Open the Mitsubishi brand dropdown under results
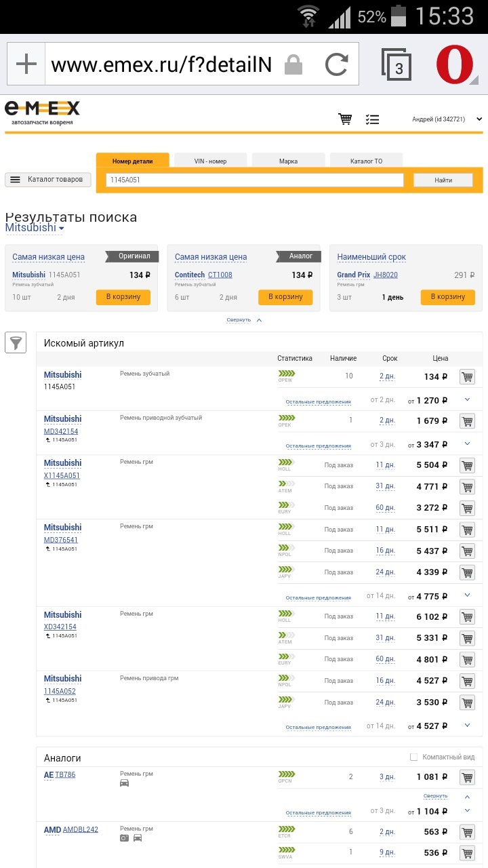Screen dimensions: 488x868 point(35,229)
